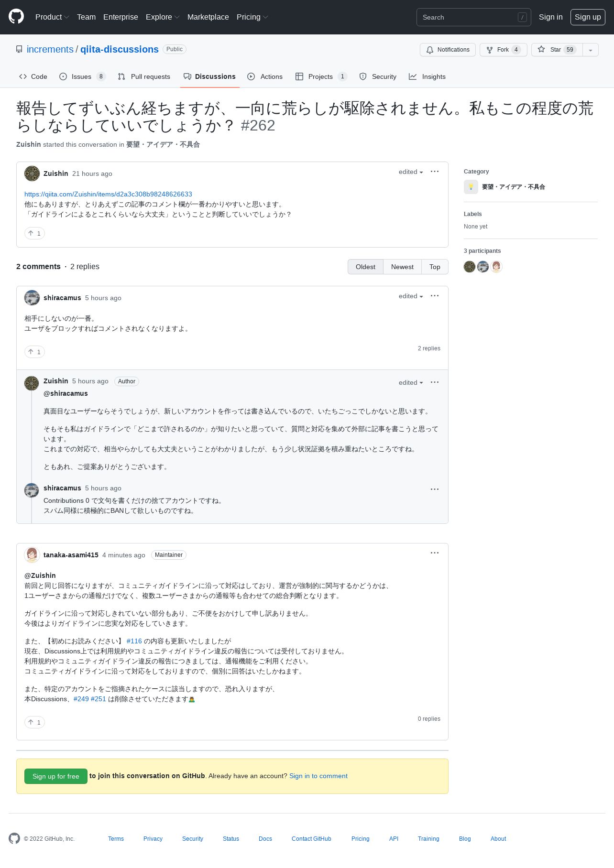Open the Insights tab
Screen dimensions: 614x868
click(428, 76)
